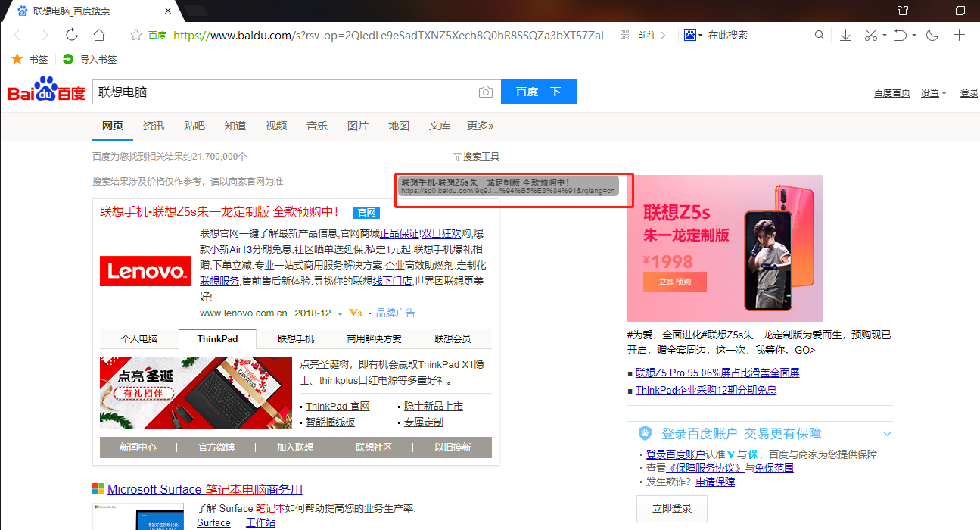The height and width of the screenshot is (530, 980).
Task: Click the 前往 go arrow
Action: pyautogui.click(x=663, y=35)
